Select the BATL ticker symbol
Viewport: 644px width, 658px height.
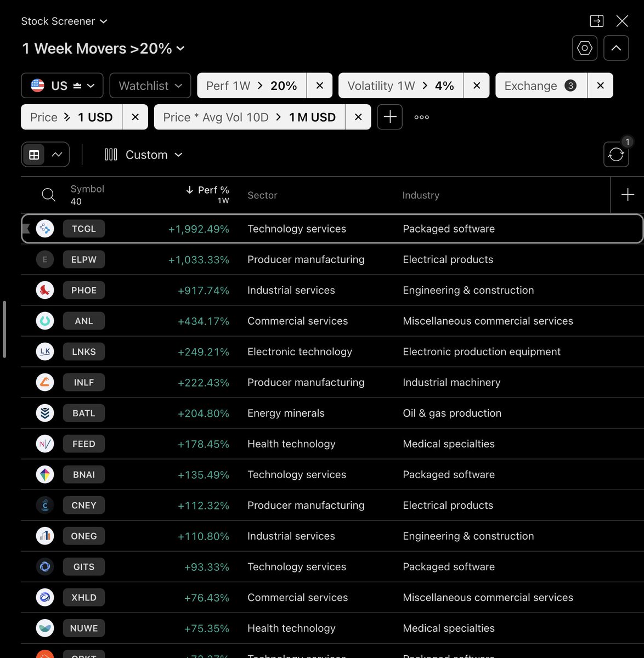point(84,413)
